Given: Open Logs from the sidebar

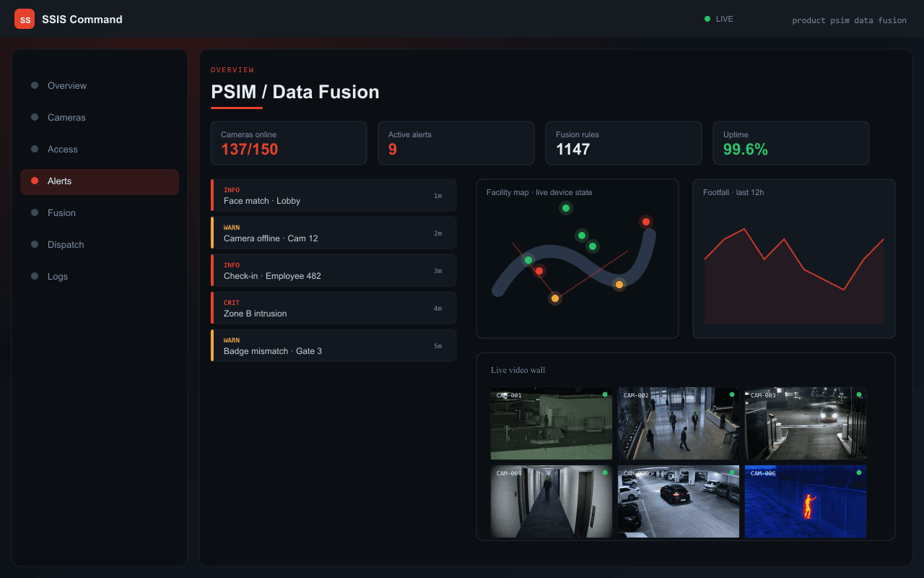Looking at the screenshot, I should [x=100, y=276].
